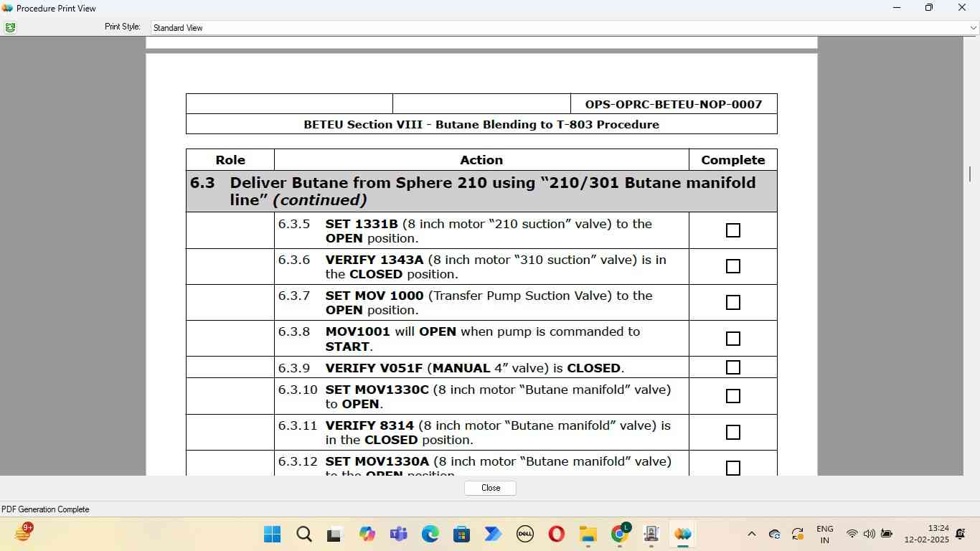Click the Role column header
The height and width of the screenshot is (551, 980).
click(x=230, y=160)
